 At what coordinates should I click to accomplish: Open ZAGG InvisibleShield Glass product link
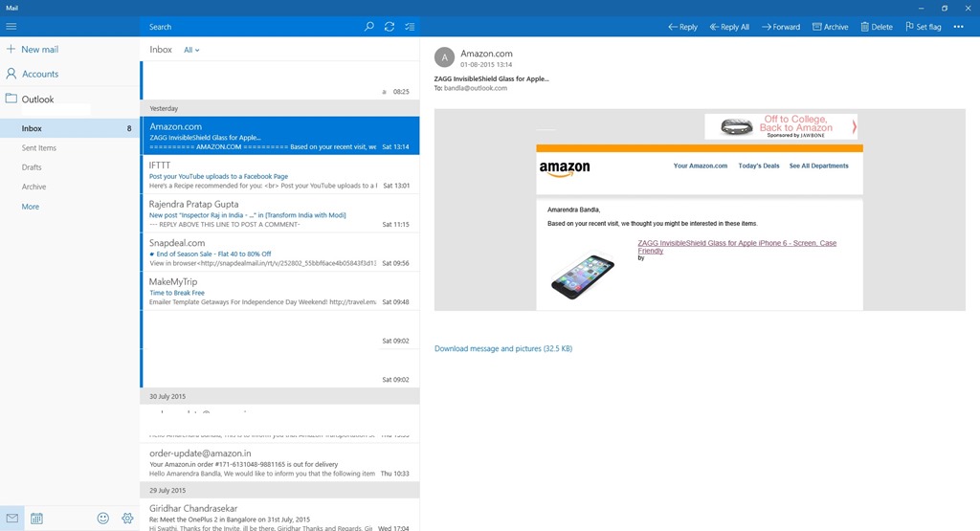tap(737, 247)
